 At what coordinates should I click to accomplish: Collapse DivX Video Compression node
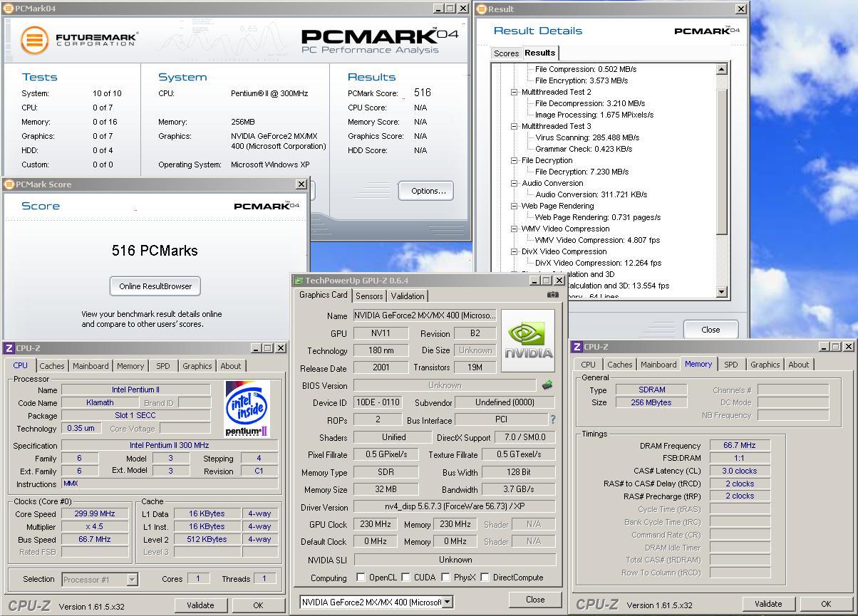(x=514, y=251)
